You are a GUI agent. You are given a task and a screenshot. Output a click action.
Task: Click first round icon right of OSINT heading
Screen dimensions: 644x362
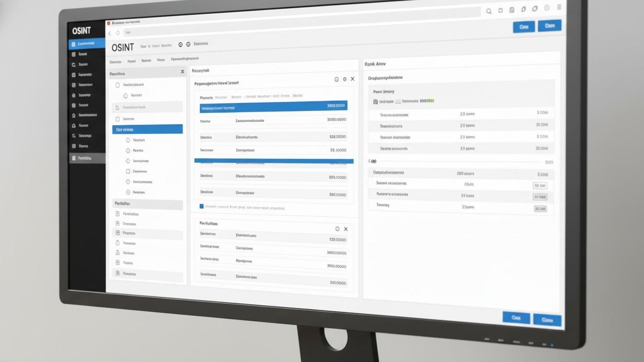pyautogui.click(x=180, y=45)
